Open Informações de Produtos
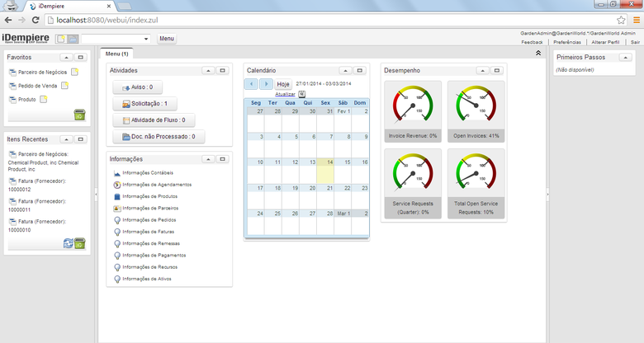The height and width of the screenshot is (343, 644). tap(149, 196)
